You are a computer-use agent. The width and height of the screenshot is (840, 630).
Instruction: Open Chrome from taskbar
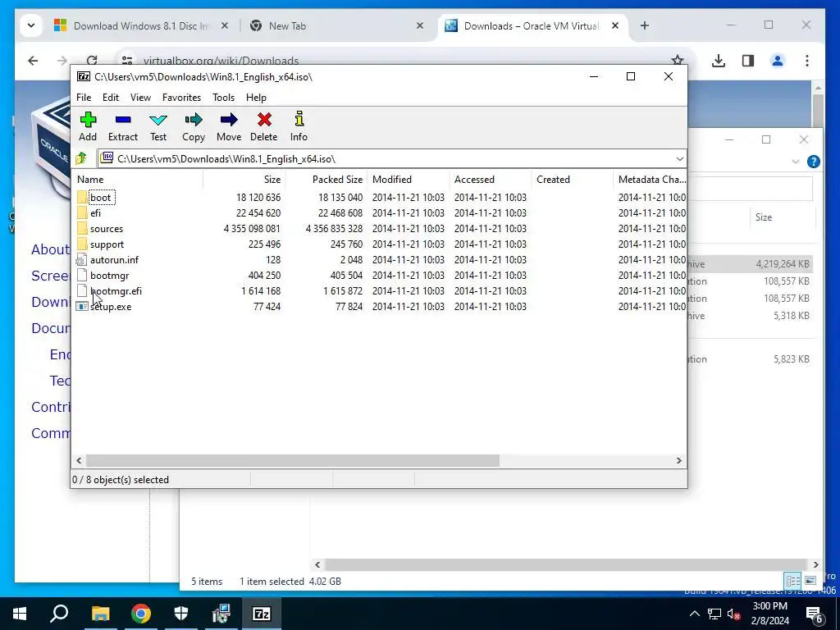click(x=140, y=614)
